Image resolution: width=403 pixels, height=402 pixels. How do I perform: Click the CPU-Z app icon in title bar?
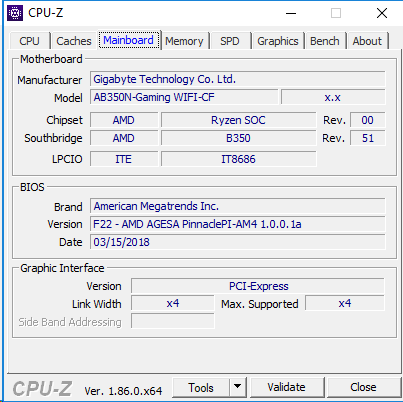coord(15,13)
